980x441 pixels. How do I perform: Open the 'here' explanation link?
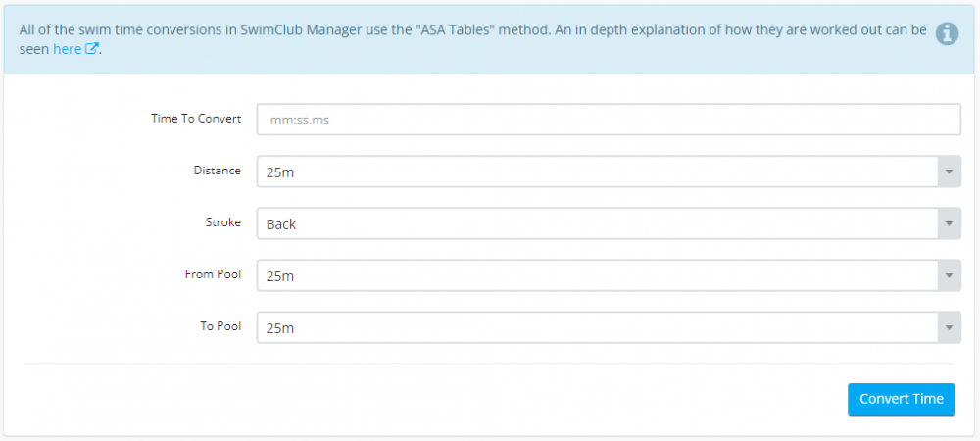pyautogui.click(x=67, y=48)
